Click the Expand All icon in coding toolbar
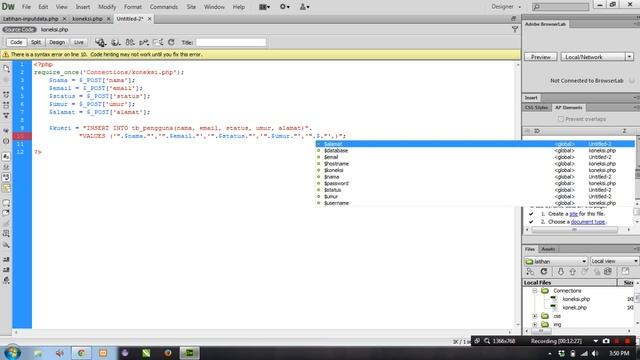The width and height of the screenshot is (640, 360). pos(6,116)
